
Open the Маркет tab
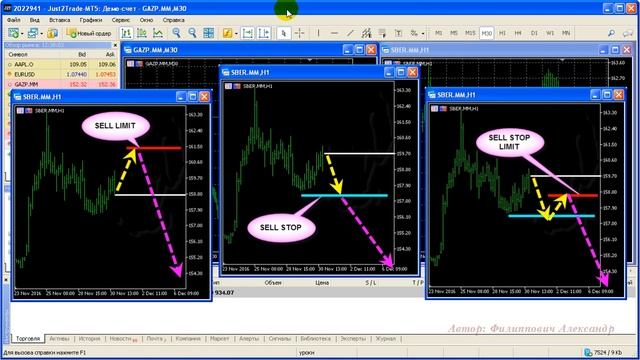pos(219,338)
